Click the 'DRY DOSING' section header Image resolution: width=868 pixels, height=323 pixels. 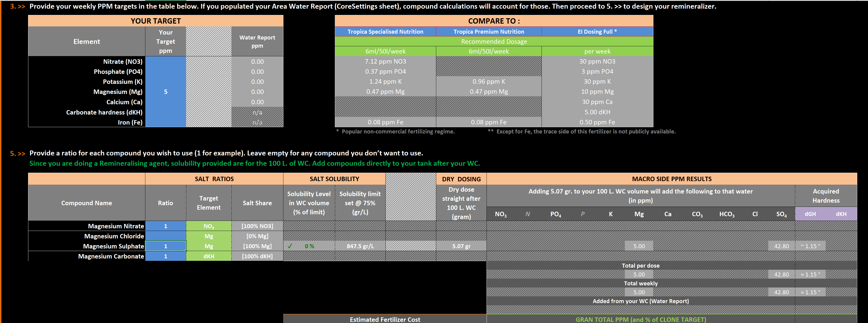(x=461, y=179)
